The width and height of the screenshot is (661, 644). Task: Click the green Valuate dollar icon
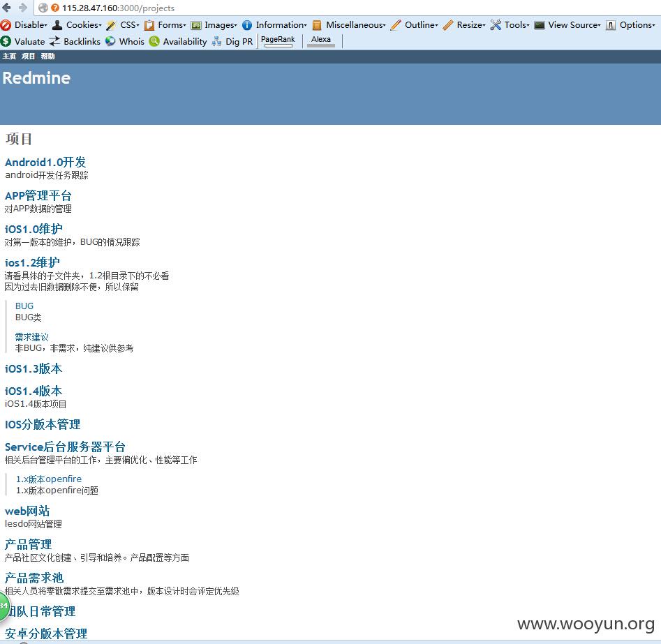(6, 41)
